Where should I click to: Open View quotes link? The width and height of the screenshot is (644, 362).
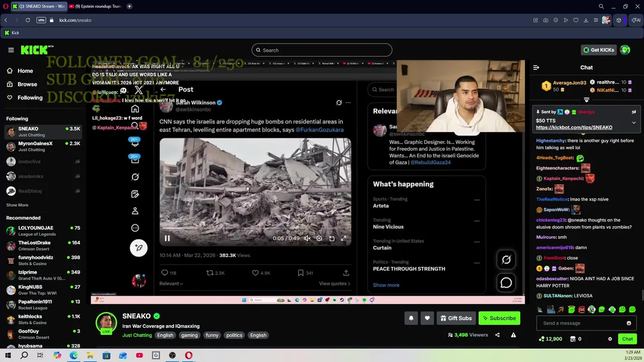[x=335, y=284]
